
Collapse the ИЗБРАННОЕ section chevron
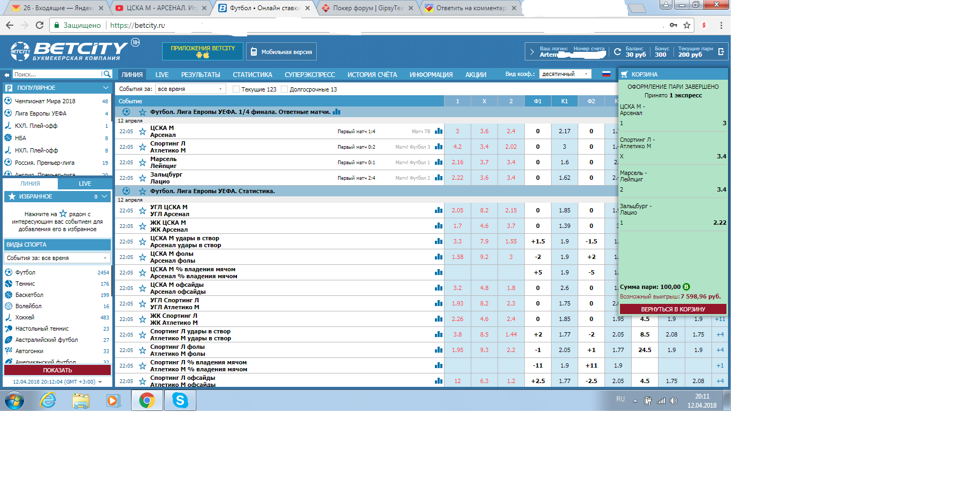pos(104,196)
